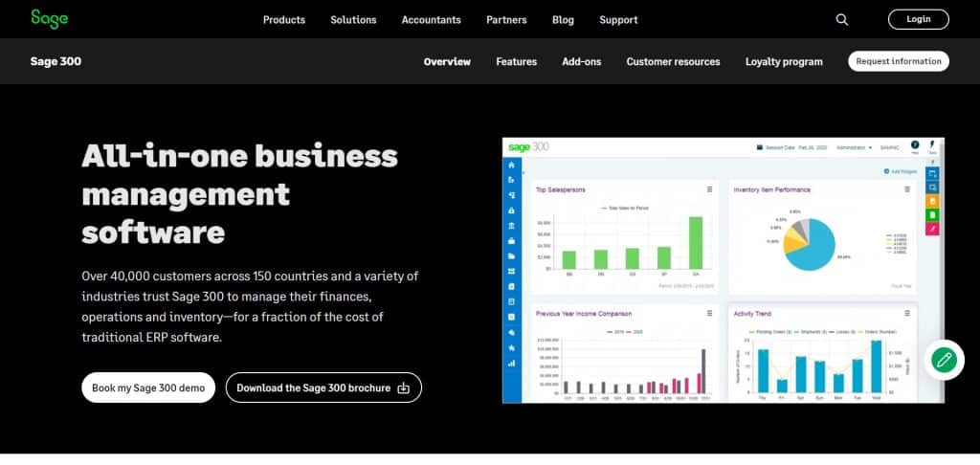Viewport: 980px width, 465px height.
Task: Open Top Salespersons widget hamburger menu
Action: click(709, 189)
